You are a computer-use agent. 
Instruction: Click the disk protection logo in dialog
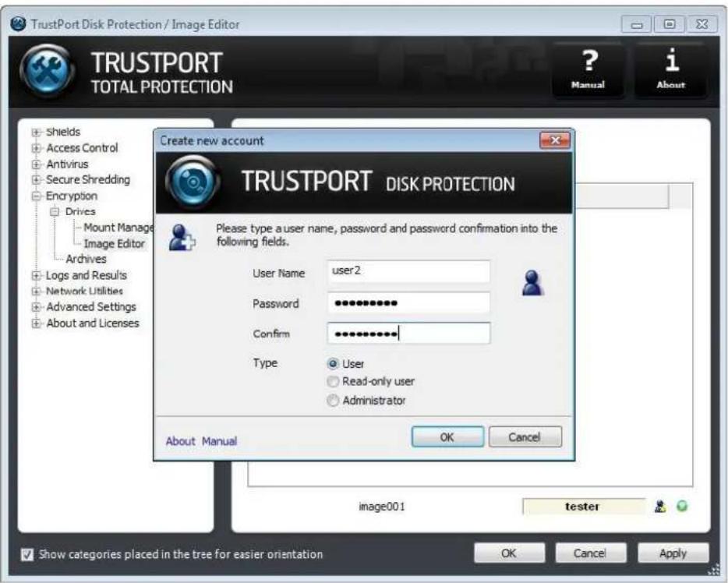193,182
